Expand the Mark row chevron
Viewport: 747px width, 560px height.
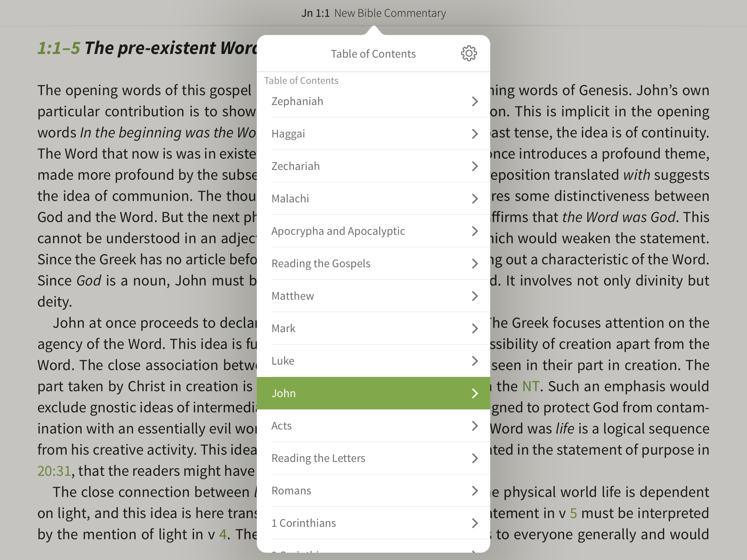click(475, 328)
